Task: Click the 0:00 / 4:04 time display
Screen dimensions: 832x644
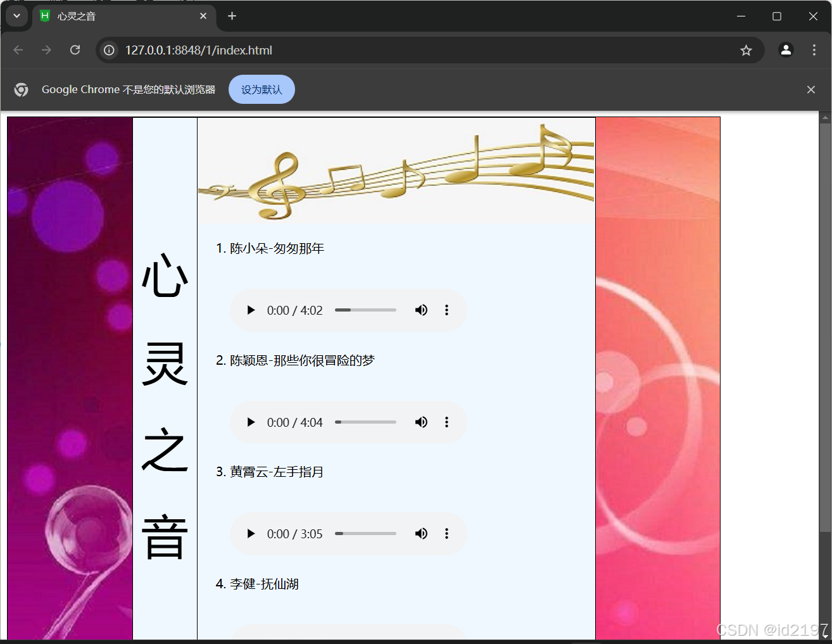Action: pyautogui.click(x=295, y=422)
